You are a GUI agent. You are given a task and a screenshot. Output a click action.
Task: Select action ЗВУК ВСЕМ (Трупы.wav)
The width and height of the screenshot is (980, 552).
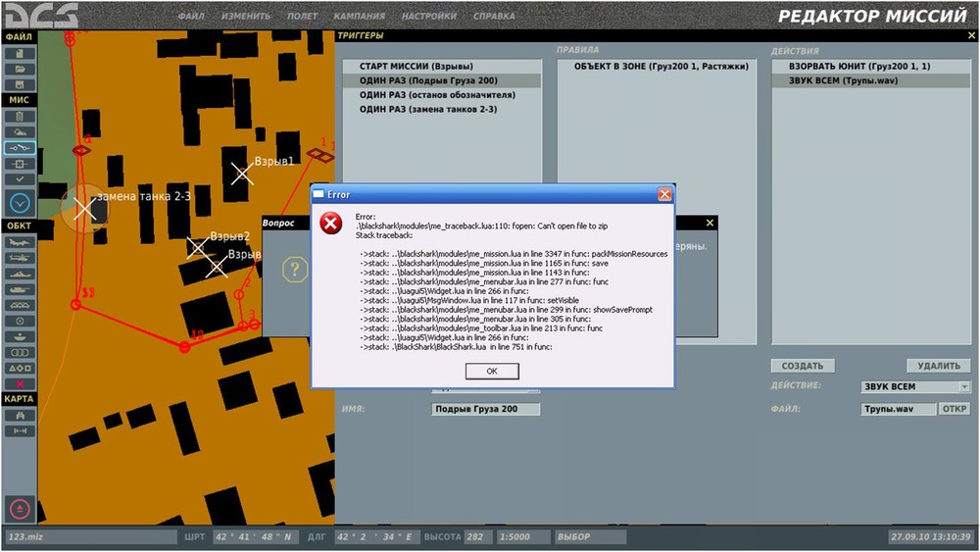pos(871,80)
